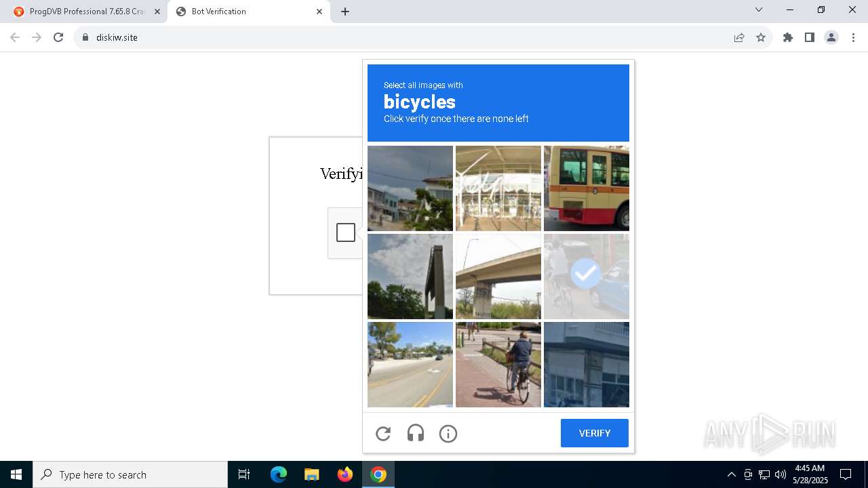
Task: Go forward in browser history
Action: [37, 37]
